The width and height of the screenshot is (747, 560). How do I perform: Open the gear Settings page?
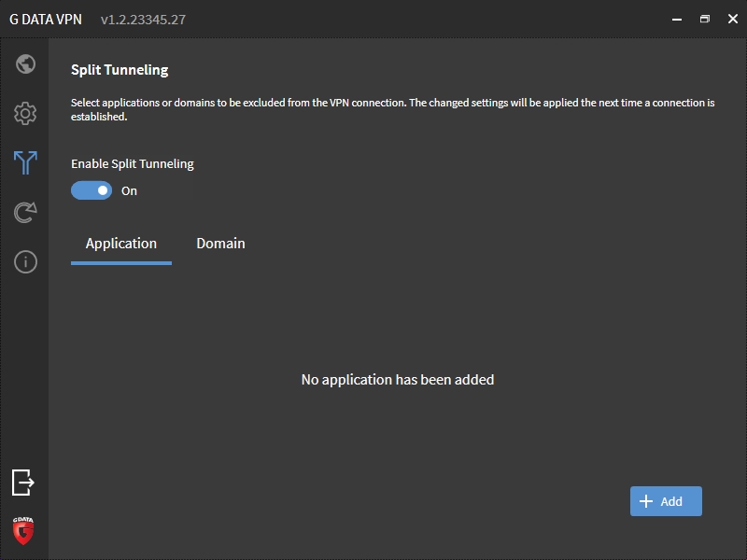(25, 113)
